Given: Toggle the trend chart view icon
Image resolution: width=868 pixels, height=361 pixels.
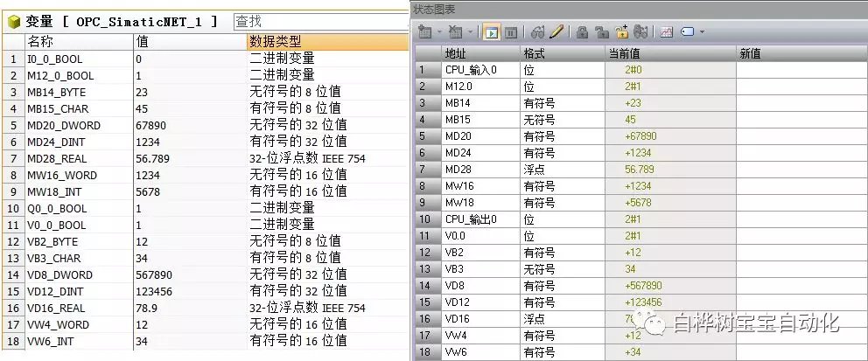Looking at the screenshot, I should point(666,32).
